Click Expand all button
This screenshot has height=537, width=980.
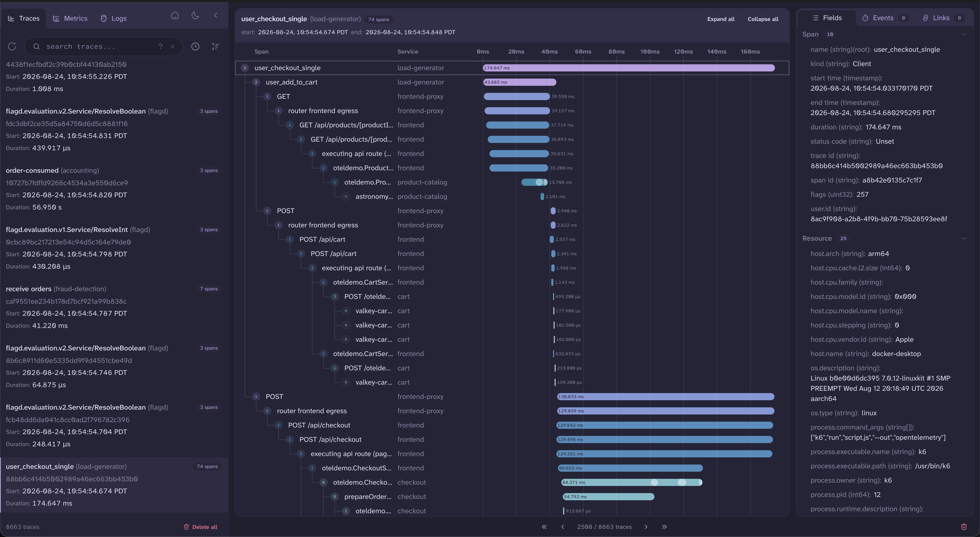721,19
